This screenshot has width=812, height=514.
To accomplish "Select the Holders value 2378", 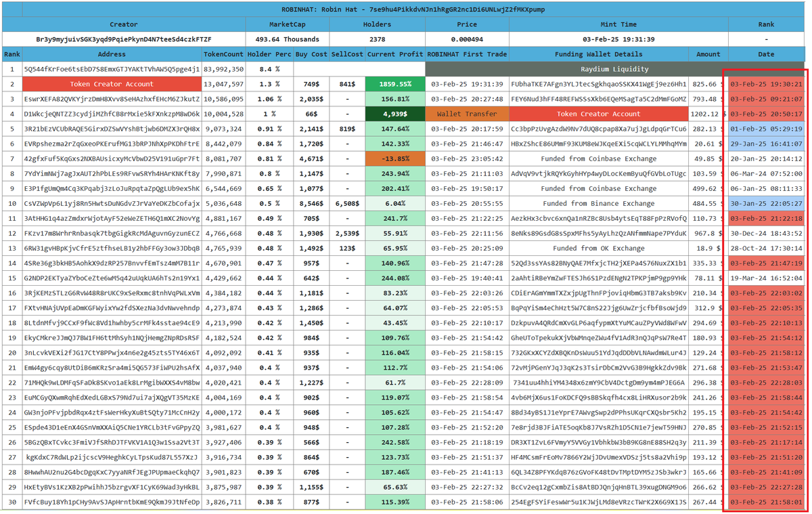I will tap(378, 39).
